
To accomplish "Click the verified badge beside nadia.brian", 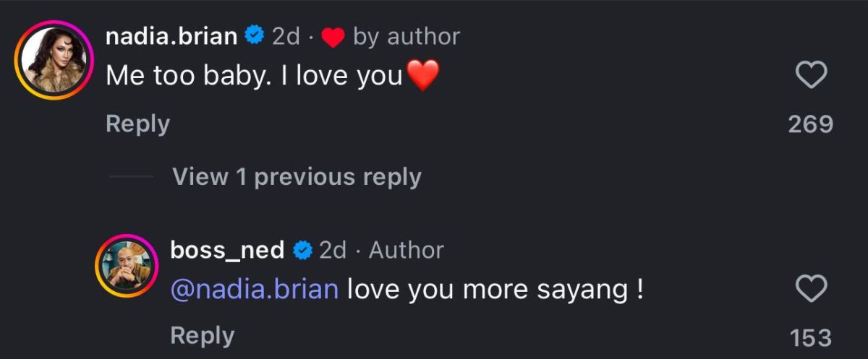I will [253, 36].
